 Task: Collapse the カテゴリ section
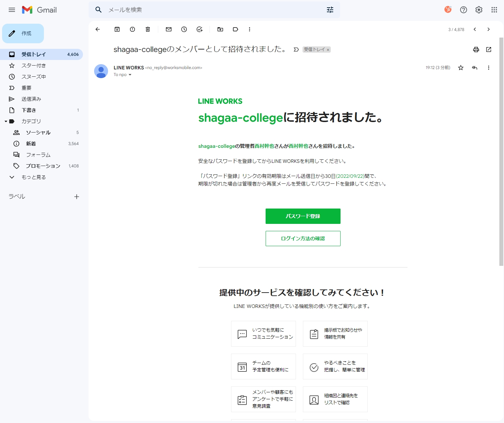pos(6,121)
